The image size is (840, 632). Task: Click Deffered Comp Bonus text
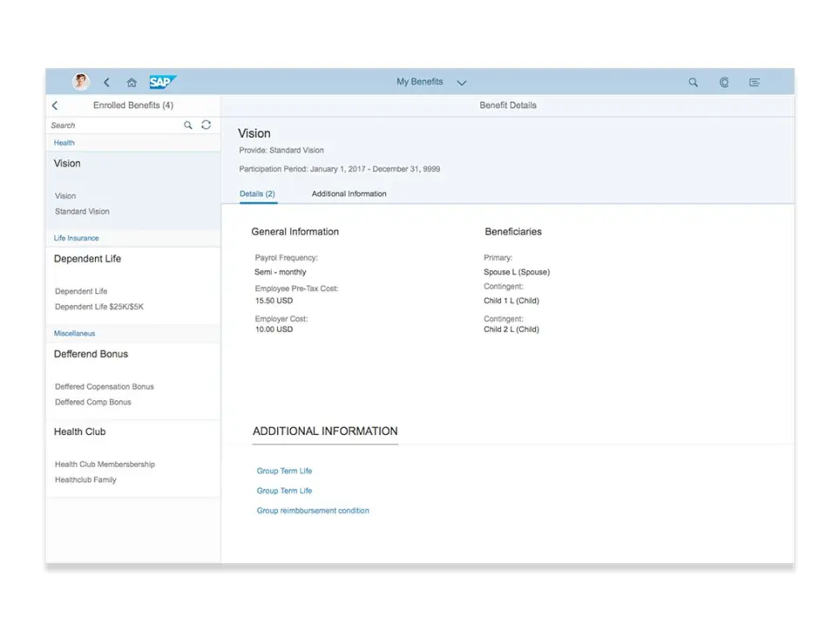[x=92, y=402]
